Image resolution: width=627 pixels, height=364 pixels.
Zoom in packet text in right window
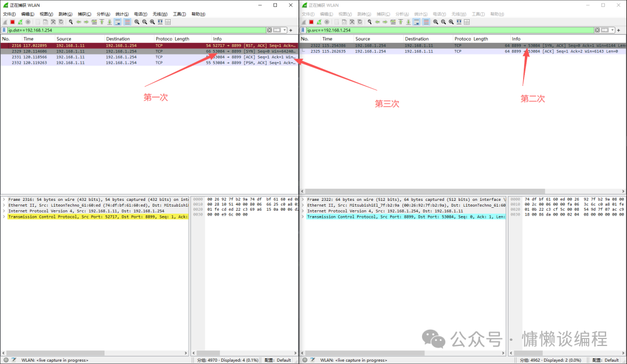pos(435,22)
